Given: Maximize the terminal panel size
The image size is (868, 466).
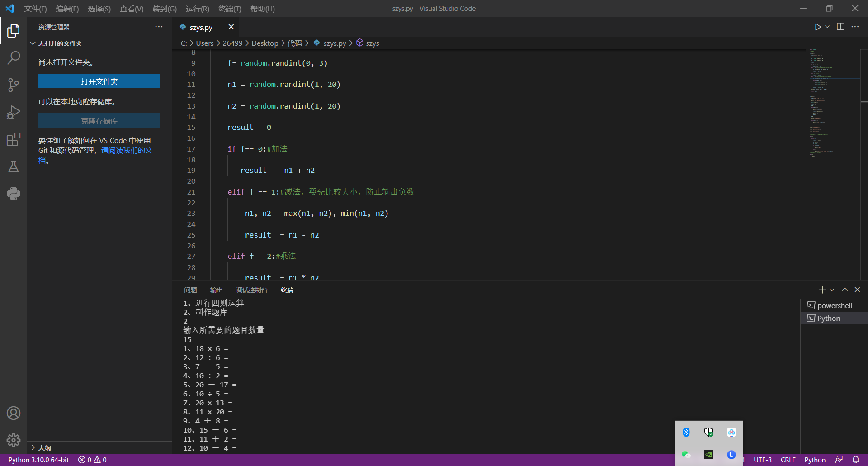Looking at the screenshot, I should (x=844, y=290).
